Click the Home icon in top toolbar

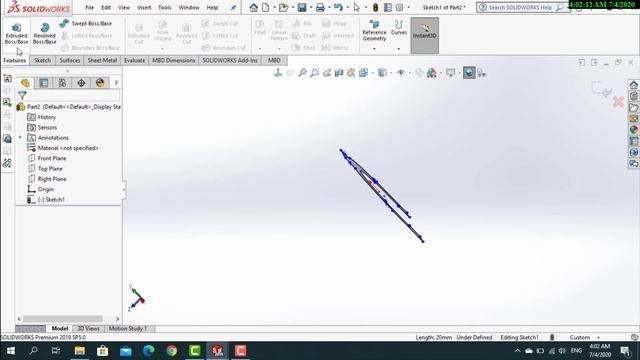[253, 7]
